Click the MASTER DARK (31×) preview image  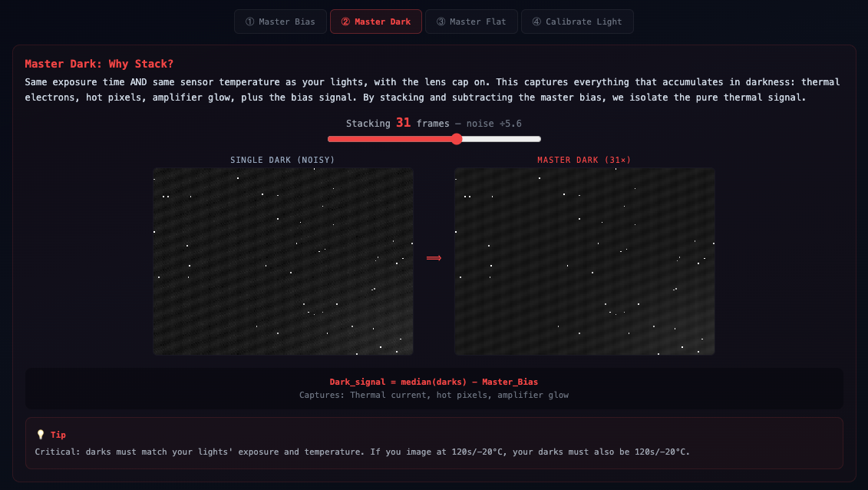click(584, 260)
